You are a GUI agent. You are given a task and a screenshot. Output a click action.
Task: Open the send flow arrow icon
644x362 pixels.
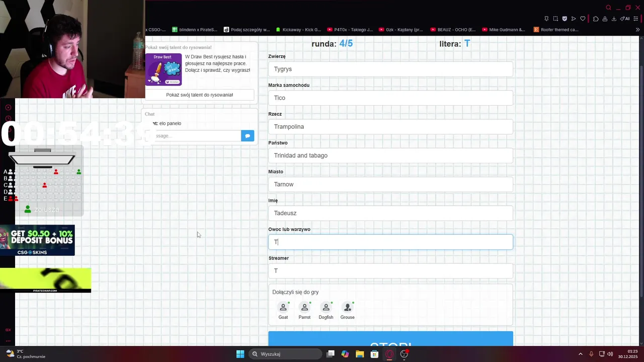tap(574, 19)
